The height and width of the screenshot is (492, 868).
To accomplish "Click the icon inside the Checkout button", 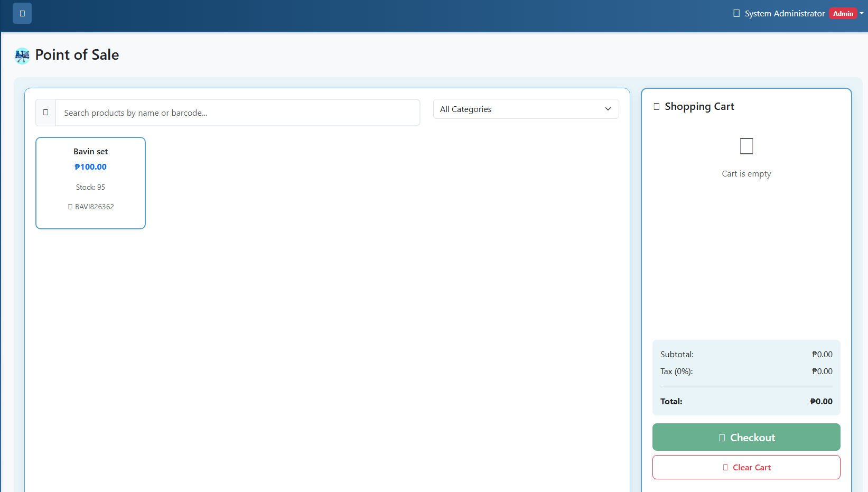I will coord(722,438).
